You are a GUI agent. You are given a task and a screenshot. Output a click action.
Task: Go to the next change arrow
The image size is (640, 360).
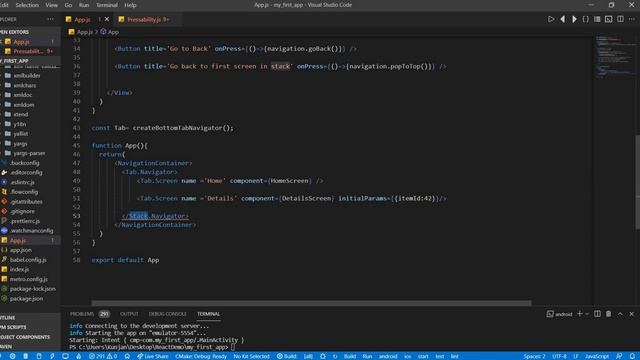[574, 19]
